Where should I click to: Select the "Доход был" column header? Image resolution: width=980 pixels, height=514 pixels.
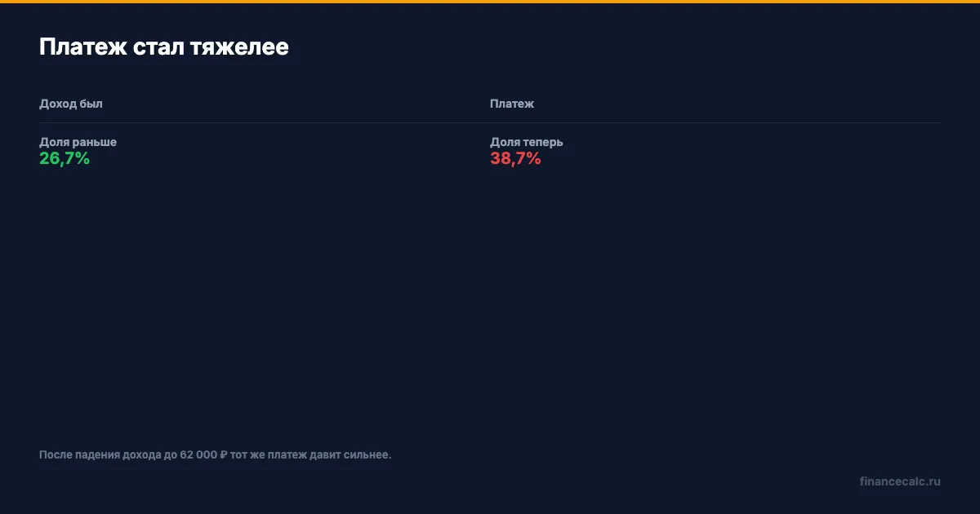pyautogui.click(x=71, y=104)
